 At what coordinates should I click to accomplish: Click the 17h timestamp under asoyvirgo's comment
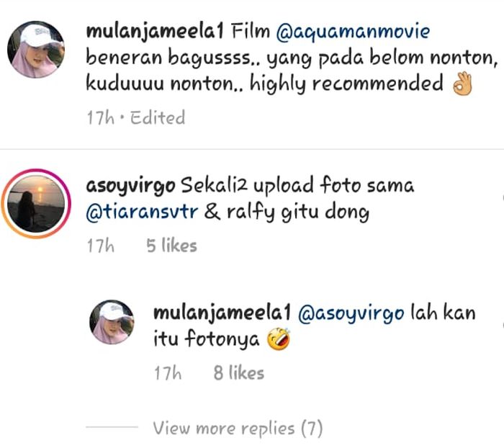click(x=101, y=246)
